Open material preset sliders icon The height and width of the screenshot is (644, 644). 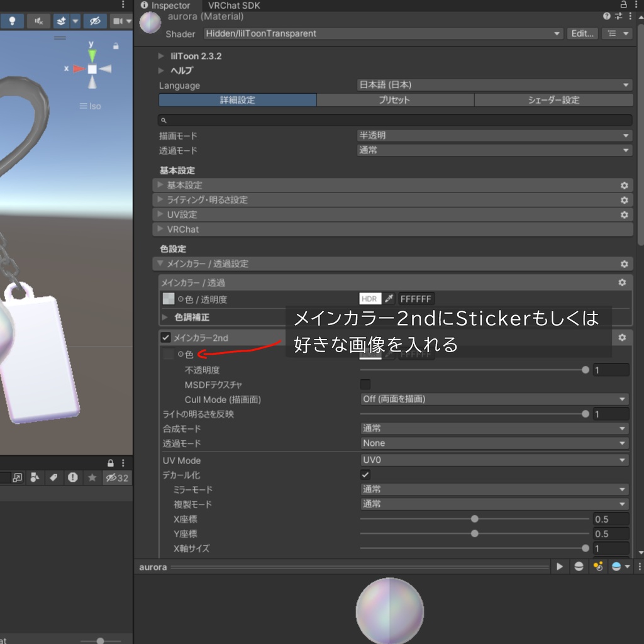619,16
